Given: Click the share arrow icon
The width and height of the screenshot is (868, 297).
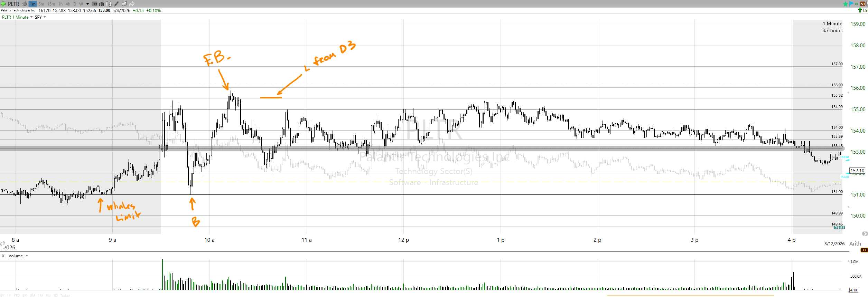Looking at the screenshot, I should pyautogui.click(x=132, y=4).
